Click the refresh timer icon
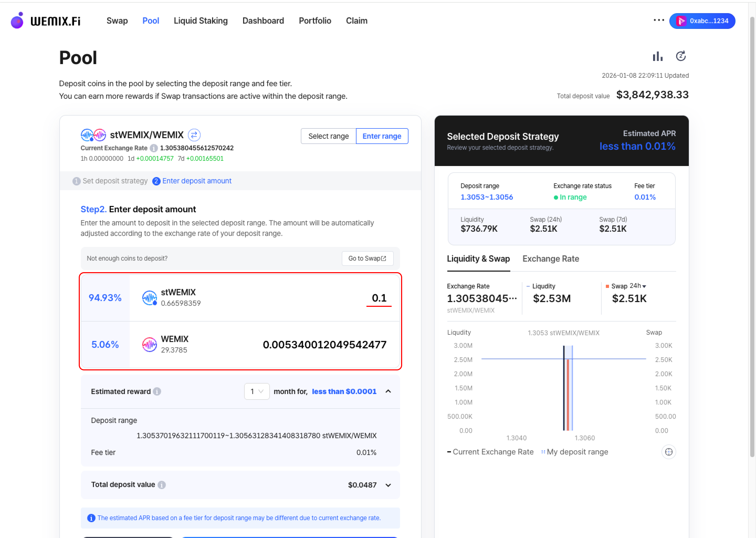 point(681,56)
